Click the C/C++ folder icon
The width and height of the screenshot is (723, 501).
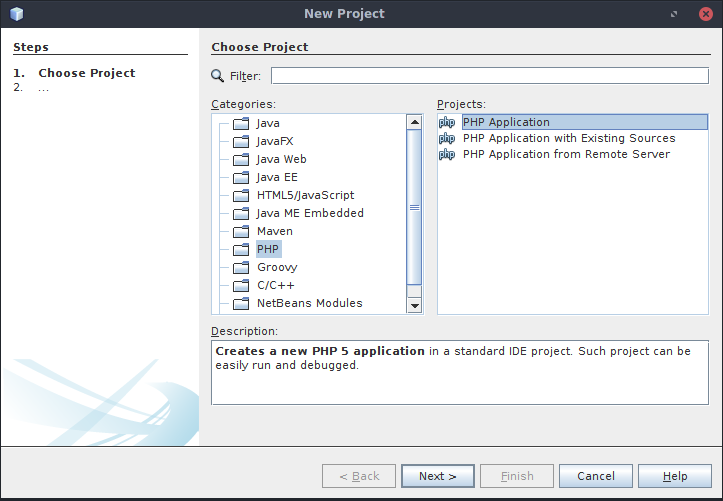[x=241, y=285]
